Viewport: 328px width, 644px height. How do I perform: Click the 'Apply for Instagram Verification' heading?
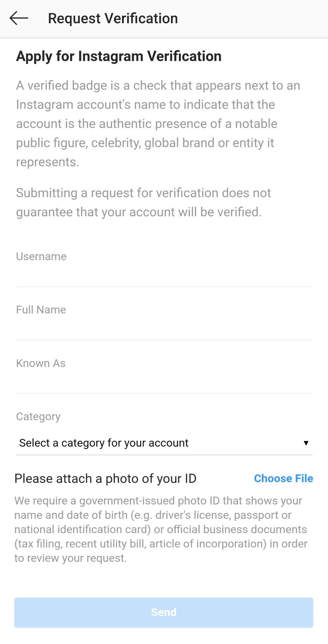pos(119,56)
